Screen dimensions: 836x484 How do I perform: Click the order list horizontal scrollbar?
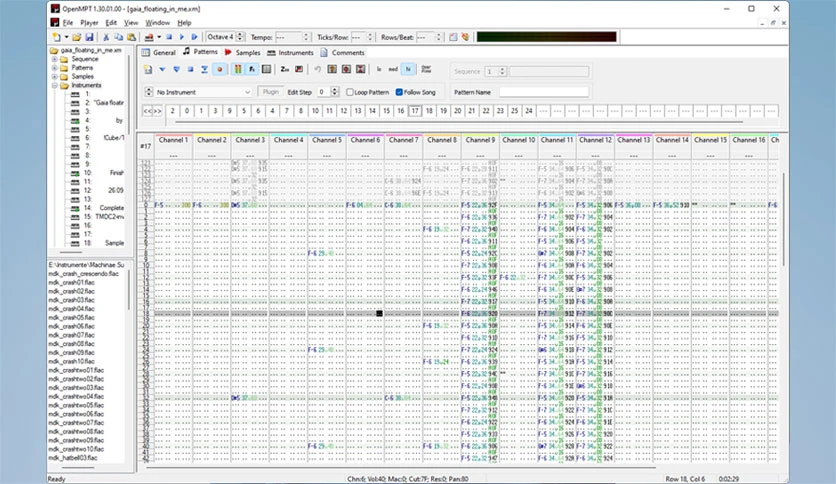(459, 122)
